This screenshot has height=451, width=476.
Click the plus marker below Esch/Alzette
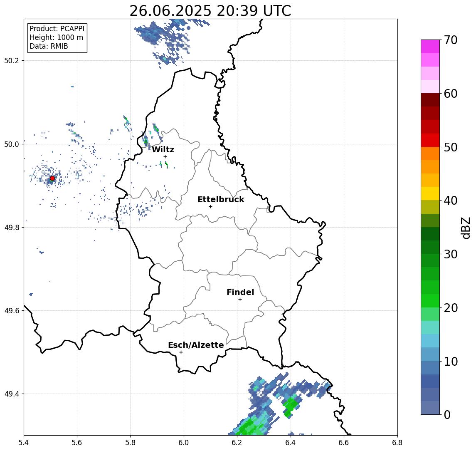click(x=181, y=352)
